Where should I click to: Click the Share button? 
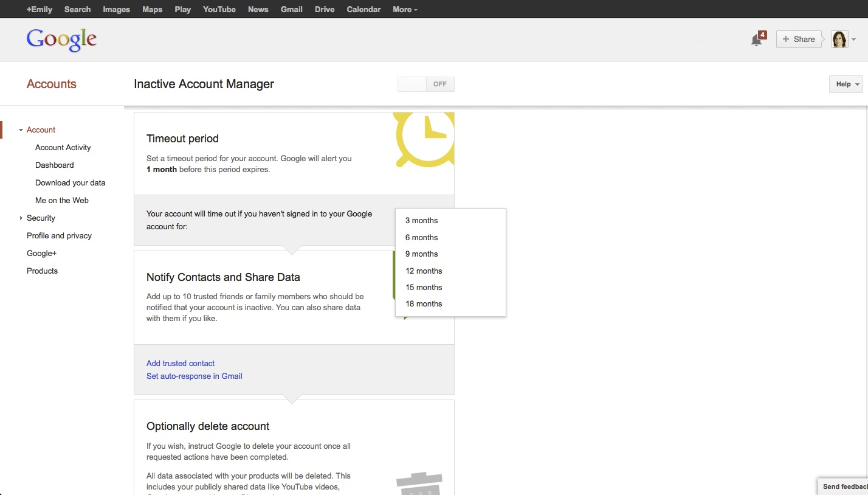tap(799, 40)
